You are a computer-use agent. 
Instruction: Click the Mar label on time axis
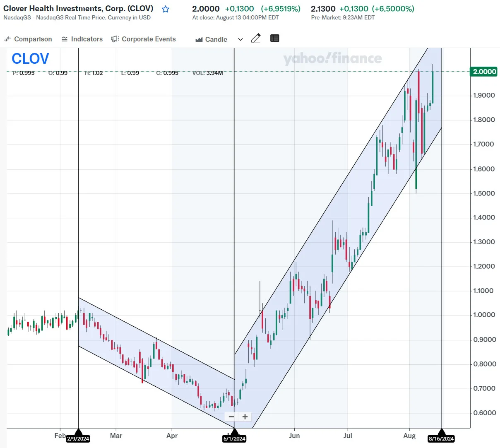(x=116, y=436)
